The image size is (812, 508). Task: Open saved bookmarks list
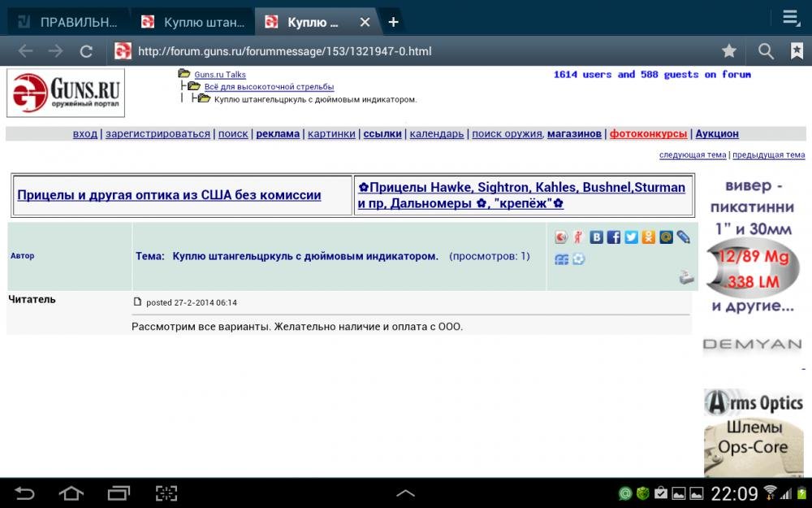797,50
